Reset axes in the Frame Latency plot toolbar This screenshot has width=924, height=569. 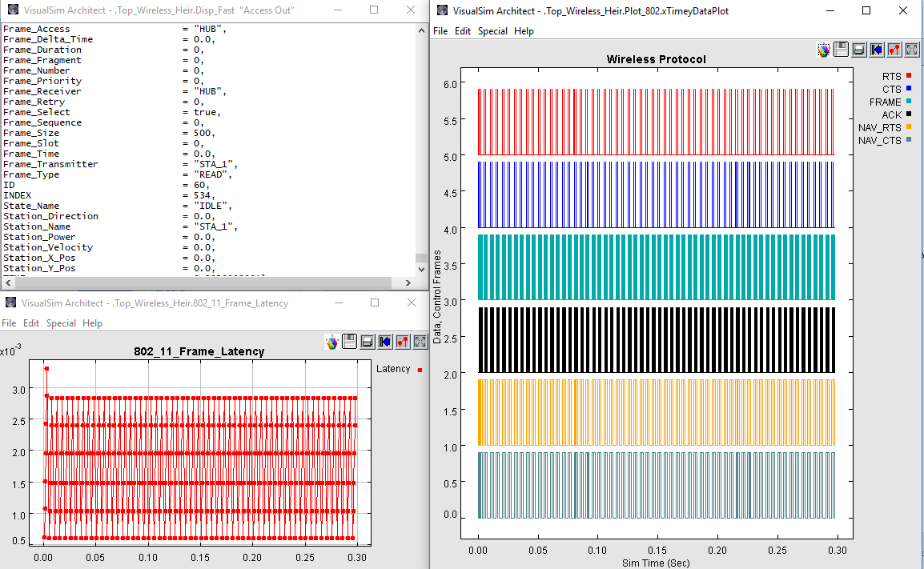pos(385,342)
